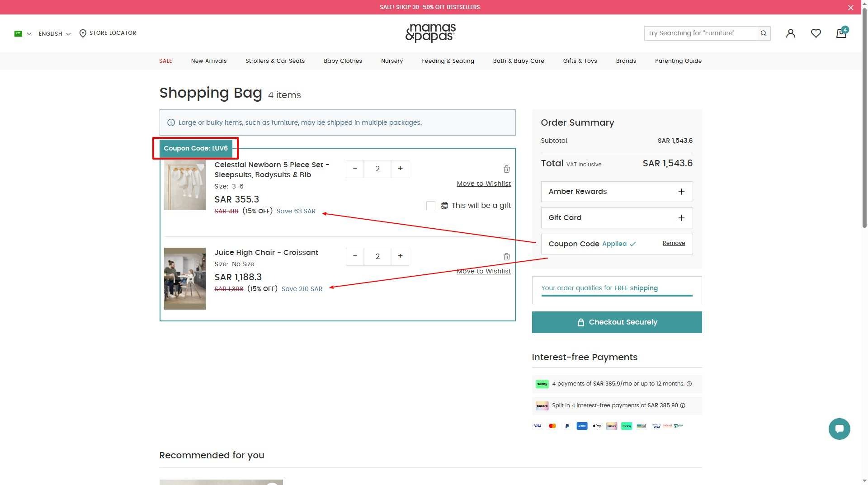
Task: Open Strollers & Car Seats menu
Action: tap(275, 61)
